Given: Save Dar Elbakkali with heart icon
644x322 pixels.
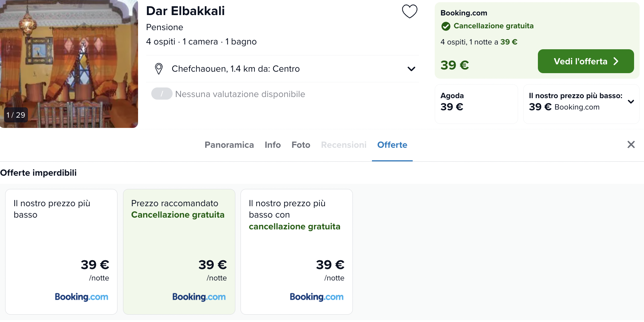Looking at the screenshot, I should point(409,11).
